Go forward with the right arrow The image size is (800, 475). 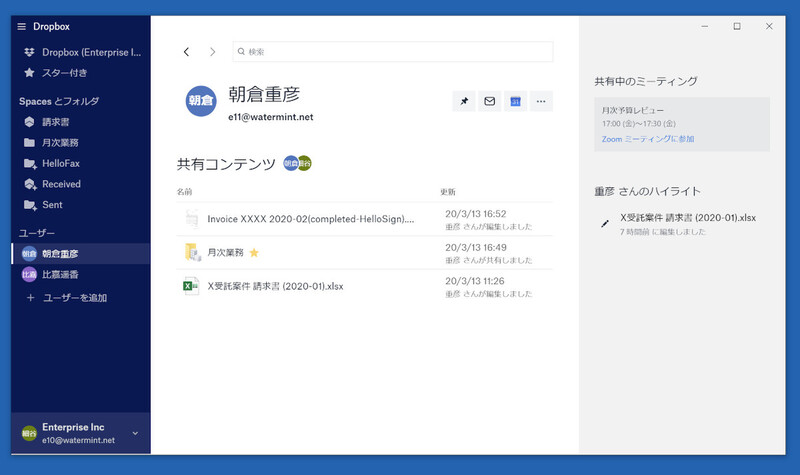212,51
